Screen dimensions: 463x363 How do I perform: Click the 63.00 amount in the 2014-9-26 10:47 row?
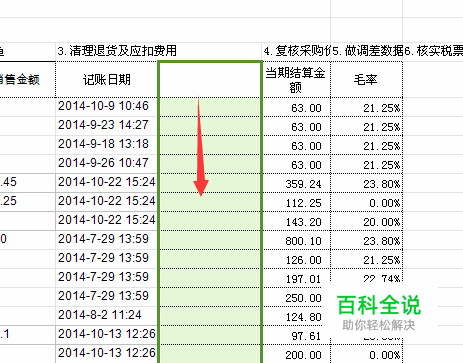pyautogui.click(x=296, y=164)
